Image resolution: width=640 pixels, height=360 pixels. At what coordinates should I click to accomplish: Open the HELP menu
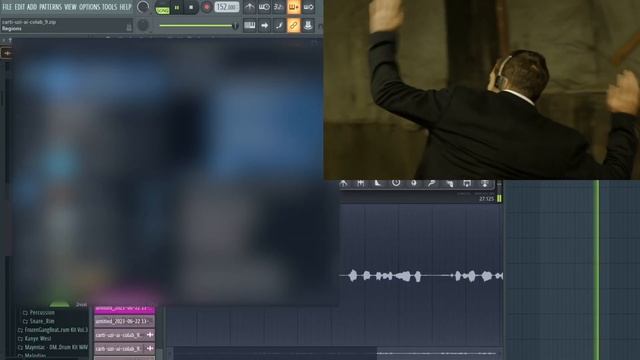point(125,7)
